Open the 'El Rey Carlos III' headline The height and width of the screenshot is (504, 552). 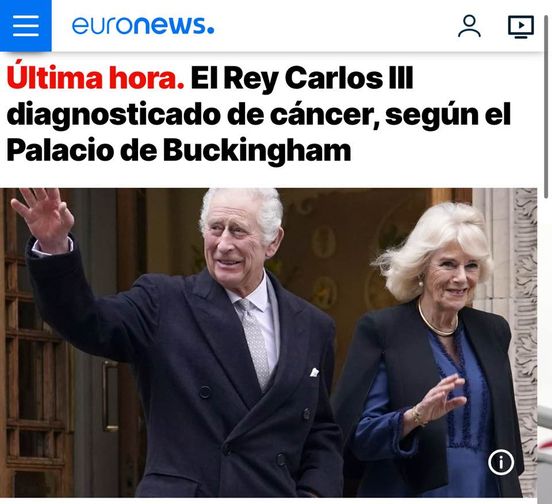[x=302, y=79]
